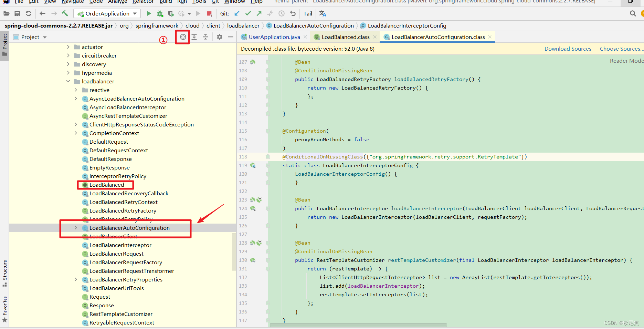Expand the hypermedia folder
Screen dimensions: 644x329
click(68, 73)
